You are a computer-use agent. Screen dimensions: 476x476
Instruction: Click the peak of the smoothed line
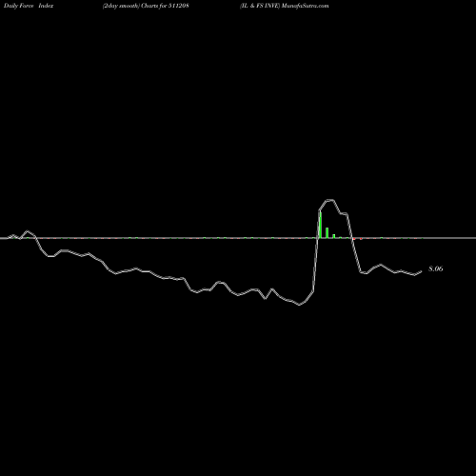(330, 200)
